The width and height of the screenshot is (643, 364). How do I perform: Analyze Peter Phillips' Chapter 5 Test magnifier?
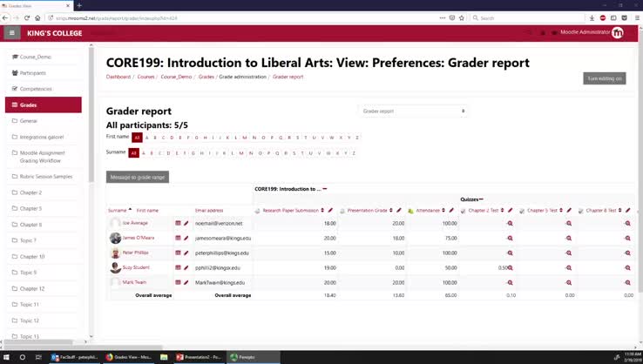569,253
